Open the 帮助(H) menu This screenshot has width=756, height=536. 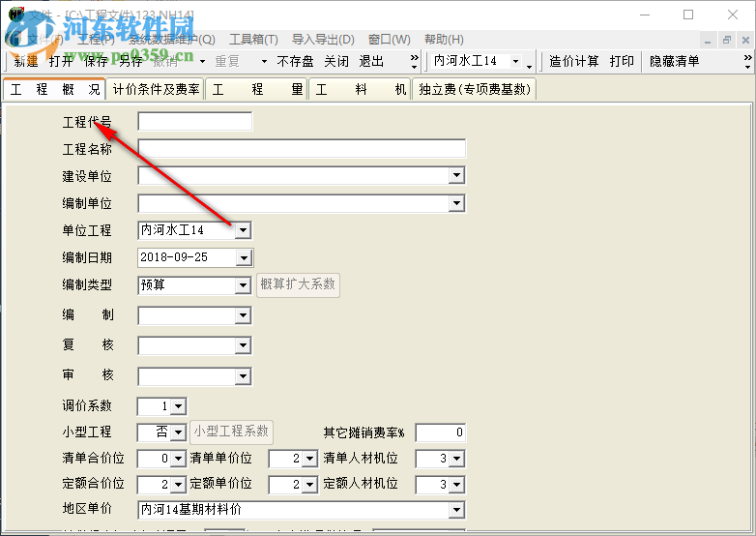coord(444,39)
